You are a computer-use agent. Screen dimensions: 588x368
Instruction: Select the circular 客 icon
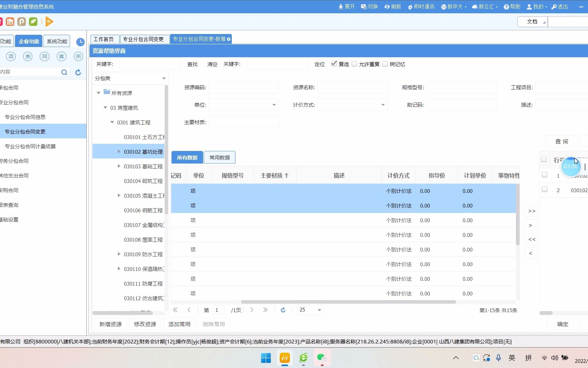tap(62, 56)
